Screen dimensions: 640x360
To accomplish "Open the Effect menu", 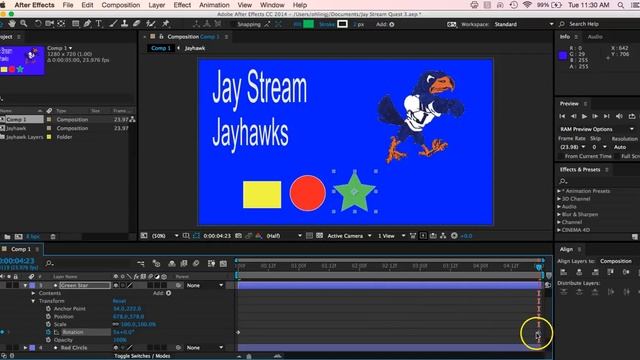I will [x=182, y=5].
